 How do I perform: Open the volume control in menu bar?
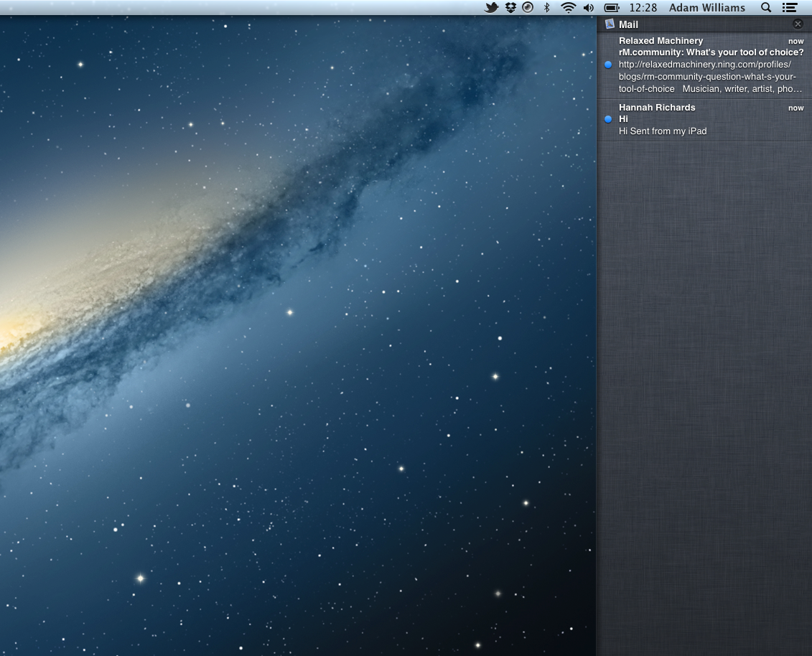click(589, 7)
